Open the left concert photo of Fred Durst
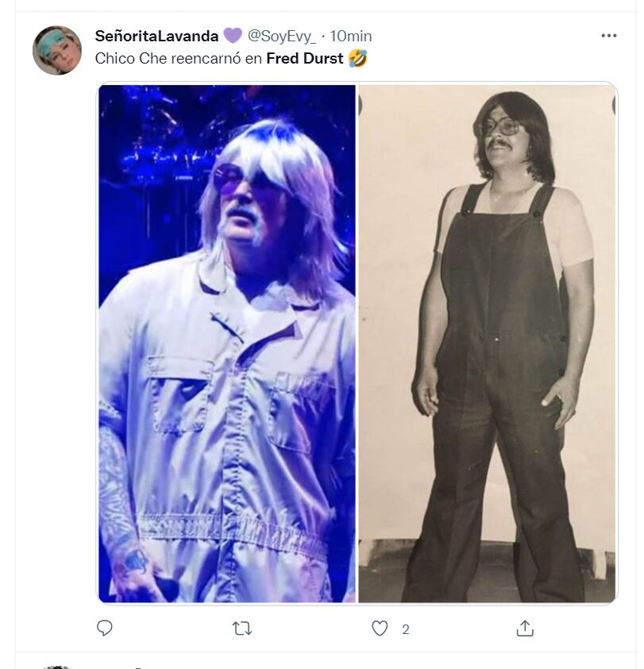The width and height of the screenshot is (644, 669). point(226,342)
